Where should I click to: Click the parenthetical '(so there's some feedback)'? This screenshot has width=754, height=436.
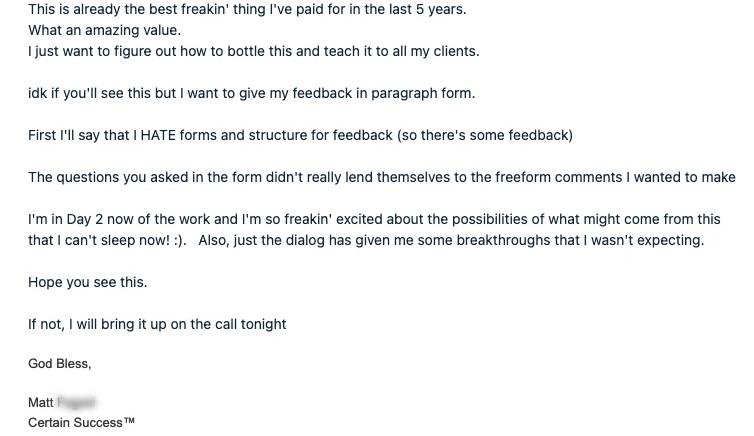(x=485, y=135)
